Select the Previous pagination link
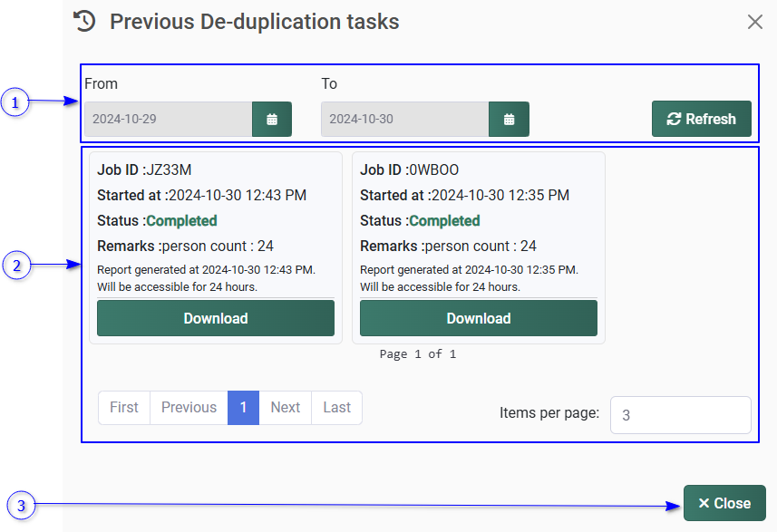The width and height of the screenshot is (777, 532). point(189,408)
